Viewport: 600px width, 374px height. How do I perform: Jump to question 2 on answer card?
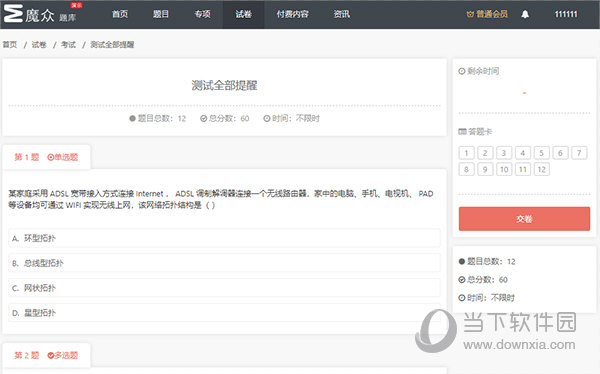[x=485, y=153]
